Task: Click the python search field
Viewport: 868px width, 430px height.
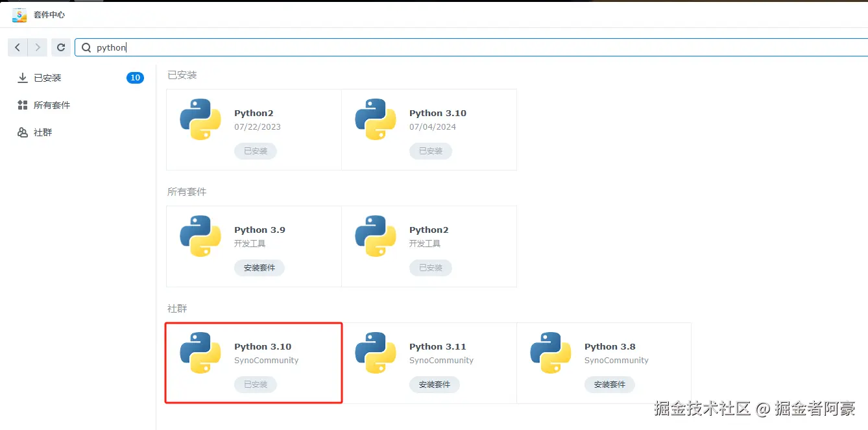Action: (x=471, y=47)
